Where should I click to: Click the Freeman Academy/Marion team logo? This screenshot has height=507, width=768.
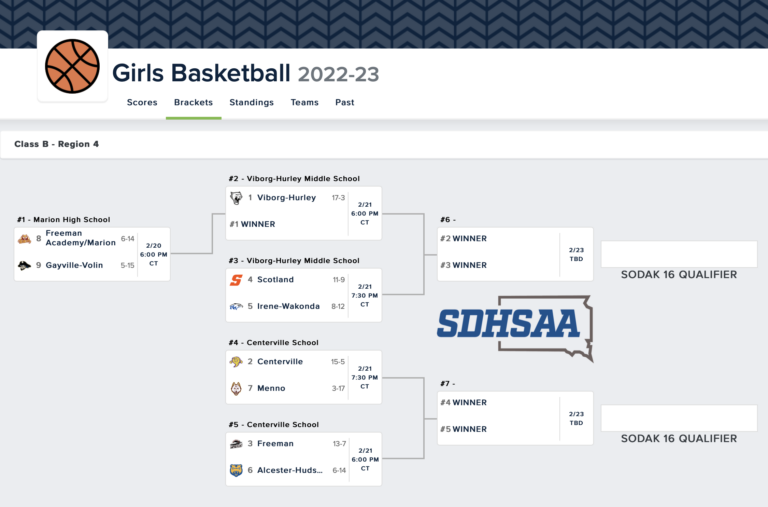(24, 239)
